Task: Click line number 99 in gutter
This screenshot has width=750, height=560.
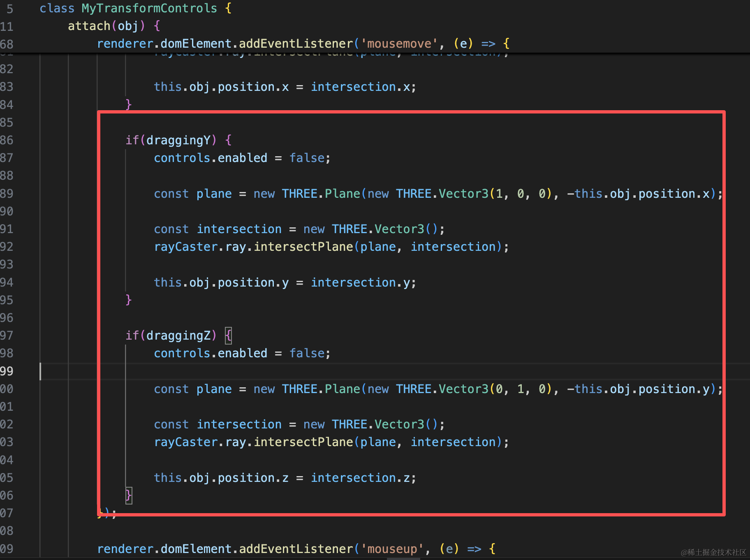Action: coord(7,371)
